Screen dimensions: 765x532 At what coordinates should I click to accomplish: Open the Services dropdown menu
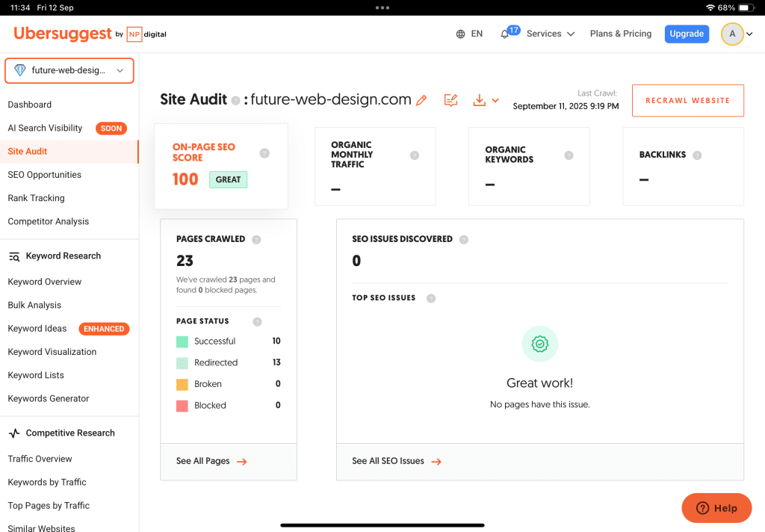tap(551, 34)
